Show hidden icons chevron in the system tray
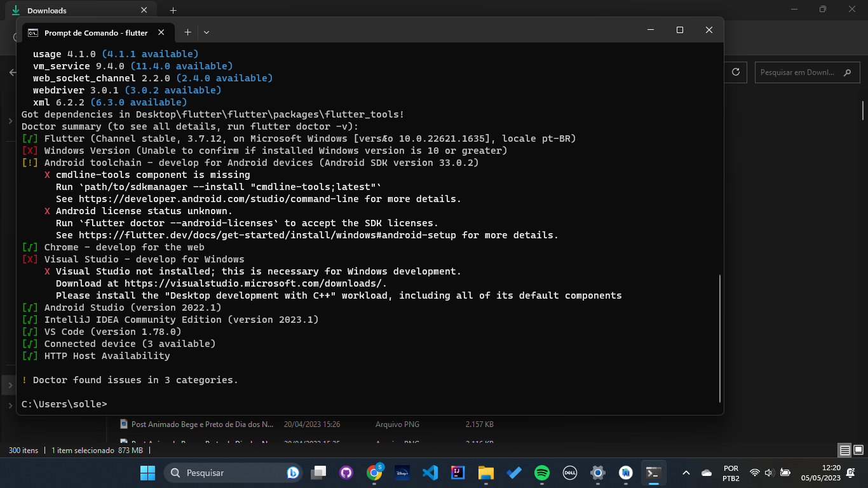Viewport: 868px width, 488px height. point(686,473)
